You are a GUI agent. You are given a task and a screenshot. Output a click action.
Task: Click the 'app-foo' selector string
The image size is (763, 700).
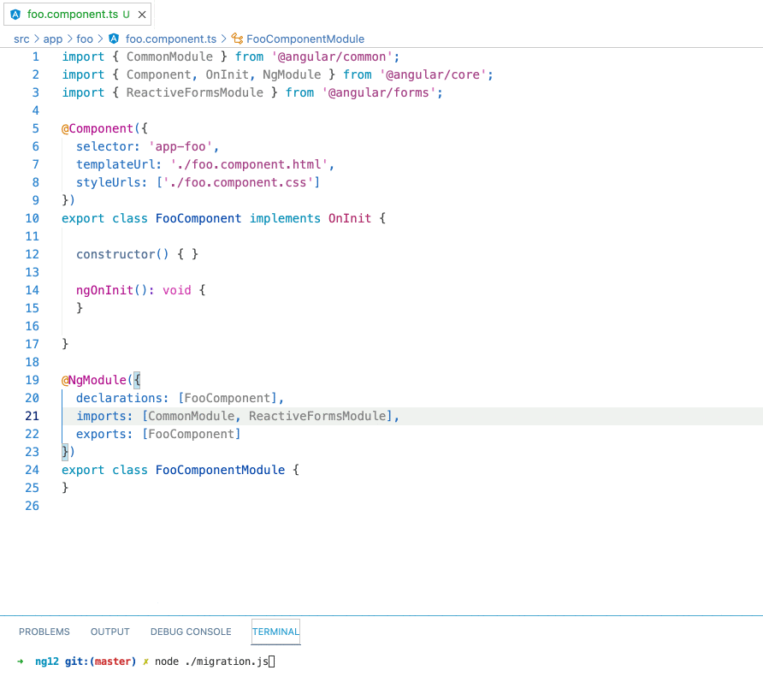click(180, 146)
